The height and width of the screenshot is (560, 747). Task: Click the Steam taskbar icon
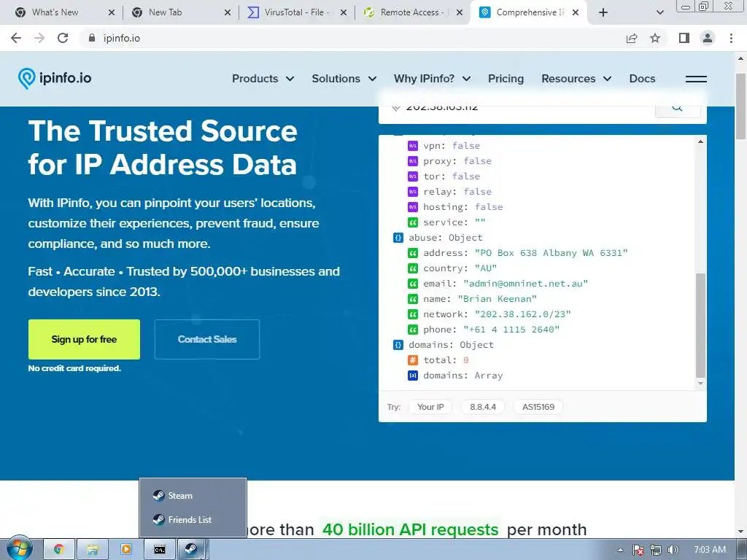tap(192, 550)
